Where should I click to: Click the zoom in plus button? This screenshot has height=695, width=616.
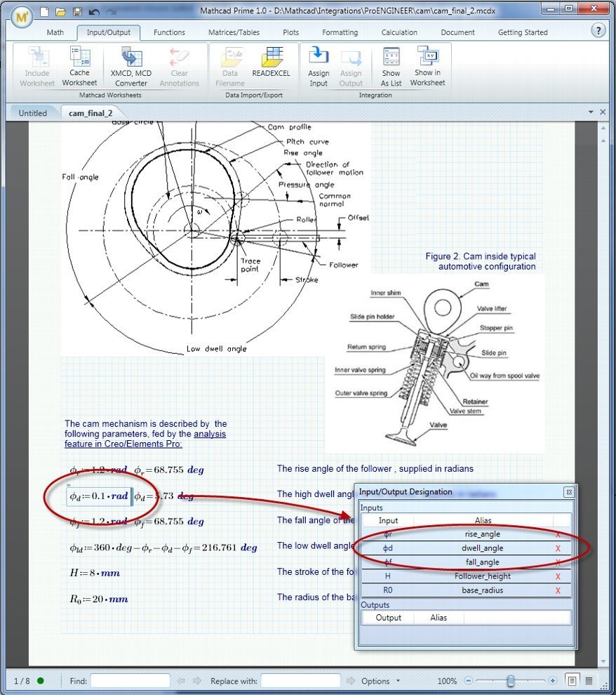point(553,680)
